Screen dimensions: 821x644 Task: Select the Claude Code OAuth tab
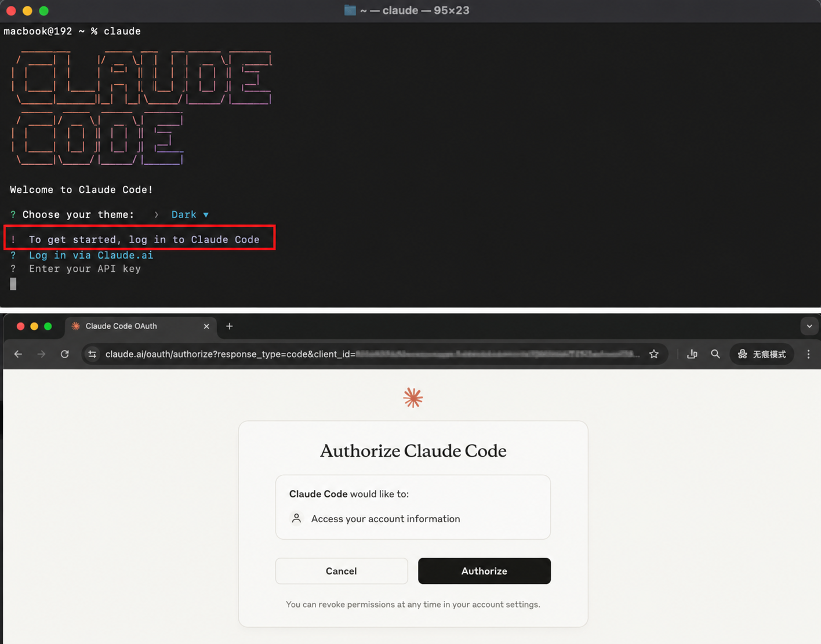pos(140,326)
